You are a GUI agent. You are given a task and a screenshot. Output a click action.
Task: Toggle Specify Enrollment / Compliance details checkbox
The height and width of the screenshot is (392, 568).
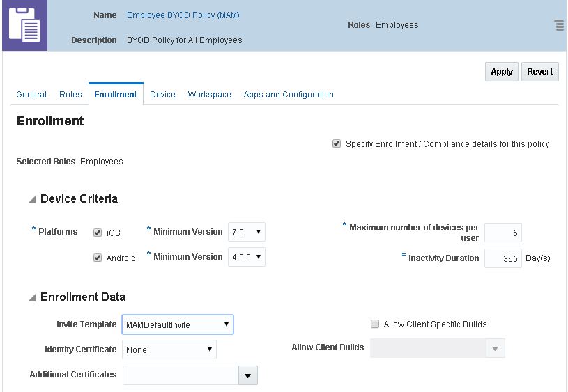pos(337,143)
